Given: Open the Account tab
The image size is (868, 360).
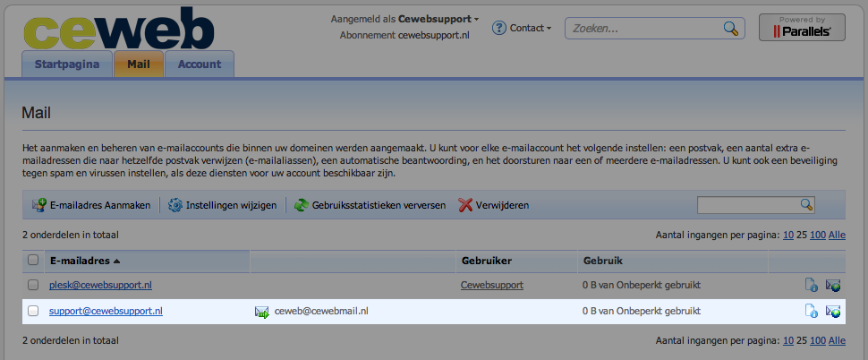Looking at the screenshot, I should click(x=200, y=64).
